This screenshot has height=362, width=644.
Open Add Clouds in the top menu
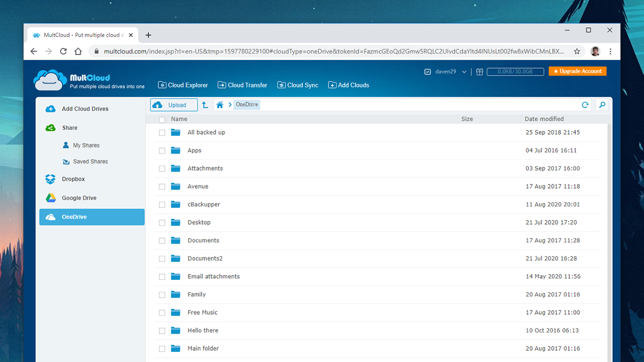[x=348, y=85]
